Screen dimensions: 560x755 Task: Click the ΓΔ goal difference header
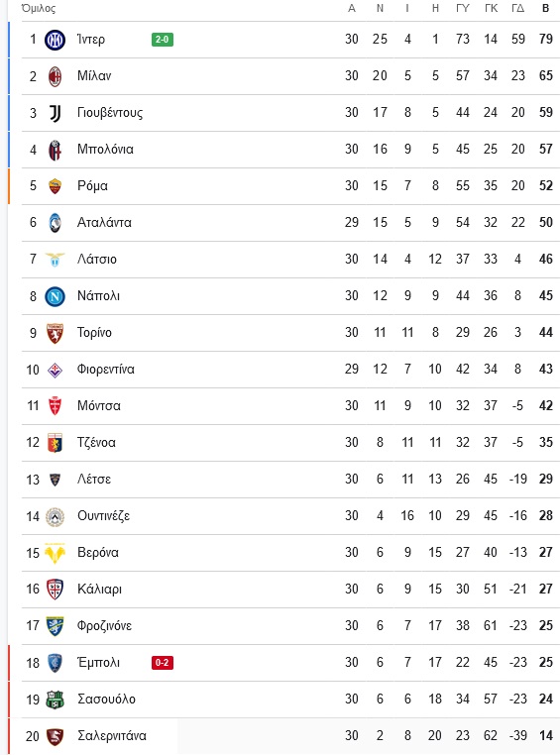pos(517,8)
